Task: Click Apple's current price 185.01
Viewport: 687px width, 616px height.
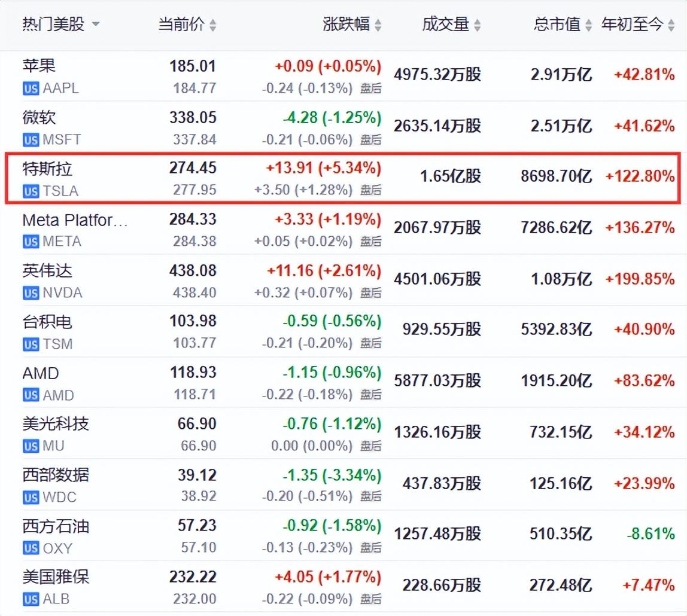Action: click(193, 66)
